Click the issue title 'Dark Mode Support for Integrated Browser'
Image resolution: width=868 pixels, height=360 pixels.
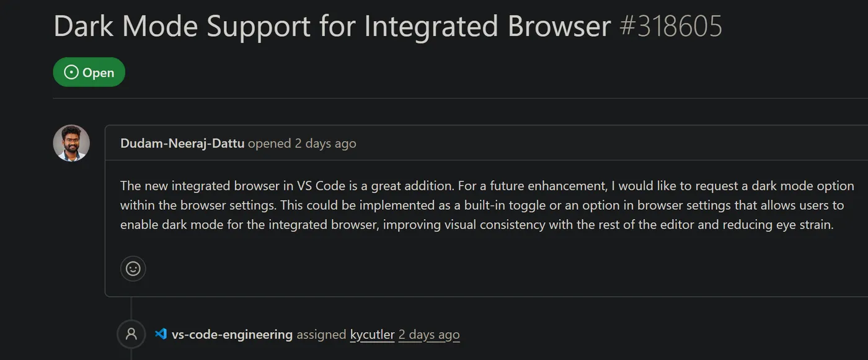pos(332,26)
